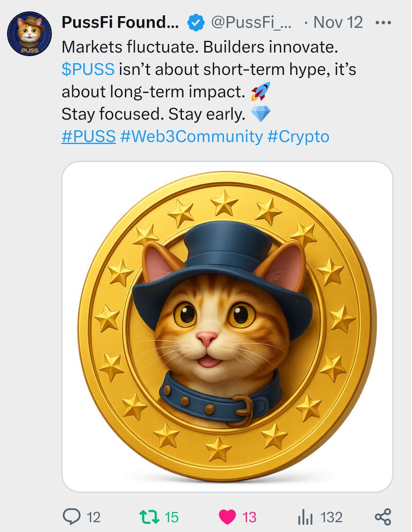Viewport: 412px width, 532px height.
Task: Click the view count 132
Action: point(331,517)
